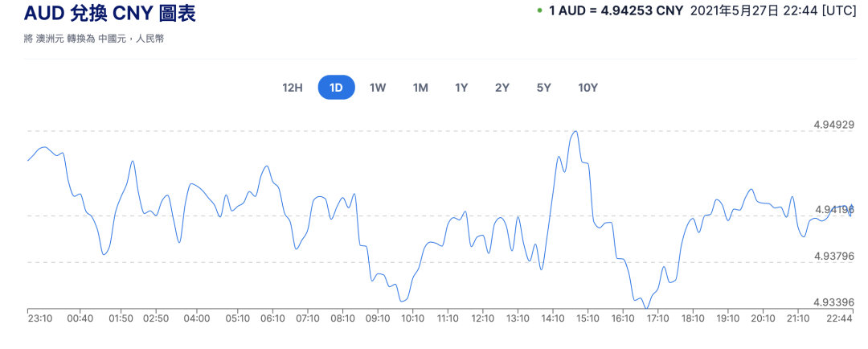This screenshot has height=349, width=868.
Task: Click the 4.94929 high value label
Action: [833, 125]
